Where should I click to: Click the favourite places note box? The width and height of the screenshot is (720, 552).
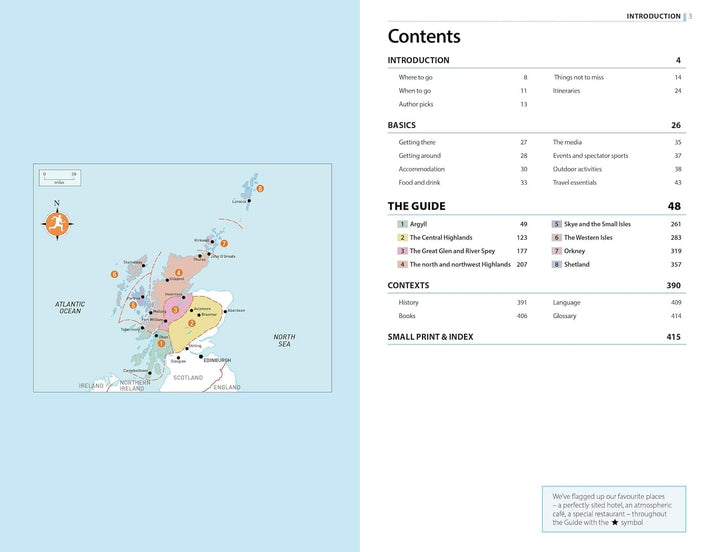[x=614, y=509]
